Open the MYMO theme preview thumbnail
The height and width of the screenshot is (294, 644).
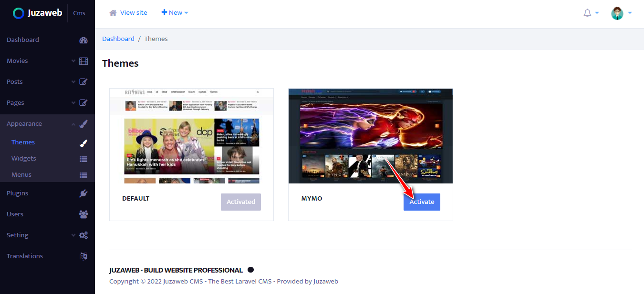coord(371,136)
